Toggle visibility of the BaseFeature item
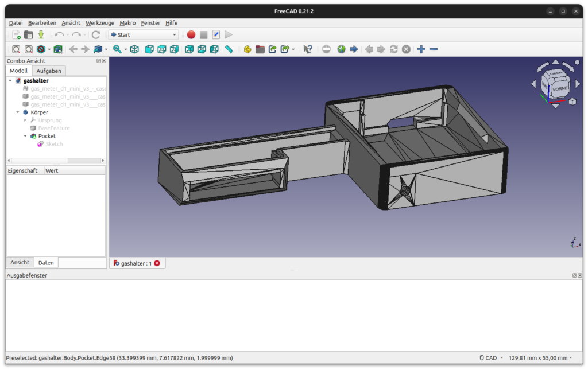 [x=53, y=127]
